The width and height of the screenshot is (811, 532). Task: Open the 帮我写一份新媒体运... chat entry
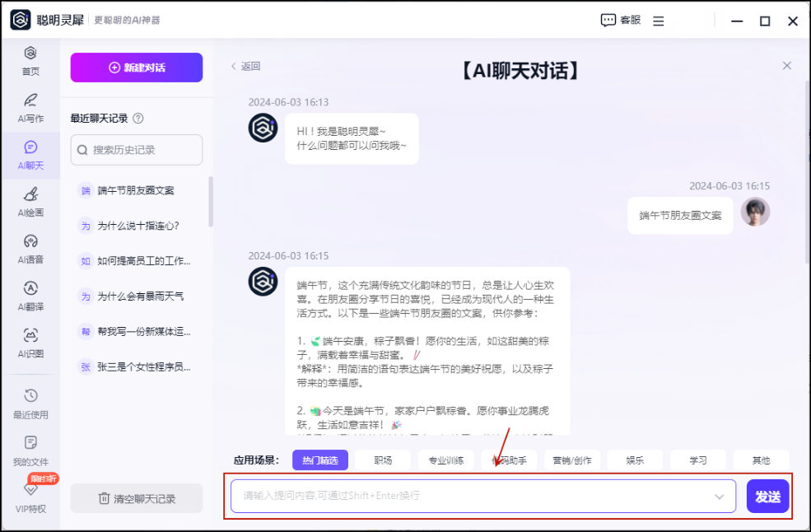coord(137,331)
